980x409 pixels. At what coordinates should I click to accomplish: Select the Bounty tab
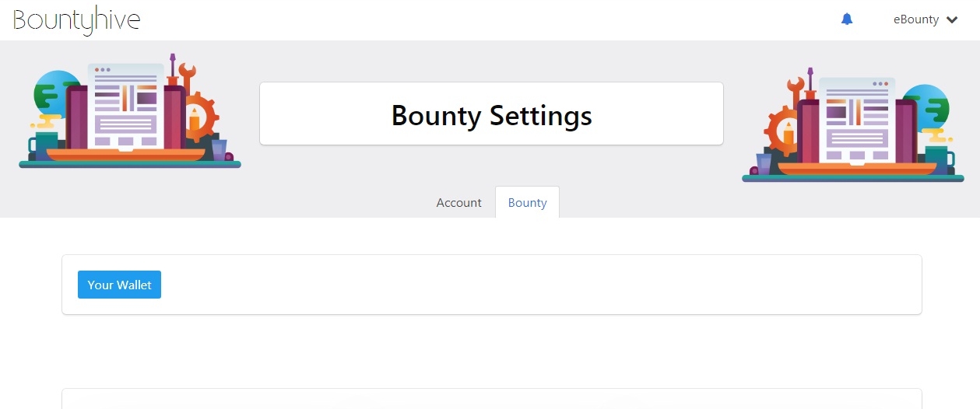coord(527,202)
